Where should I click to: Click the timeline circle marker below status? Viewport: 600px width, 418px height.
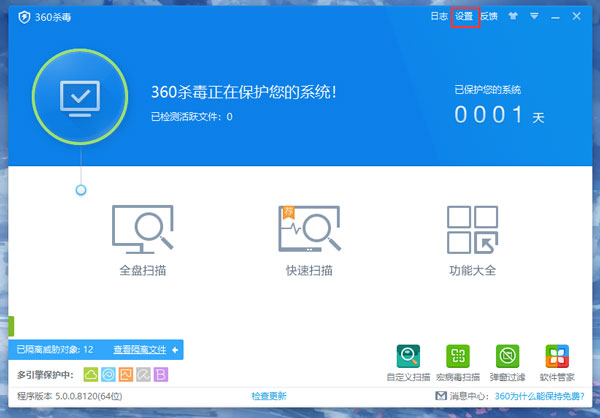(x=81, y=190)
